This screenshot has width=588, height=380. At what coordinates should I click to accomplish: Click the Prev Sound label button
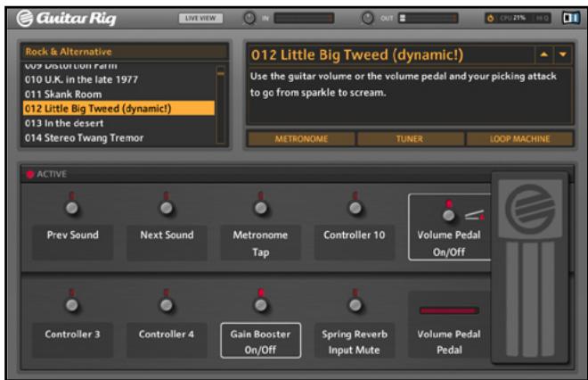click(73, 243)
